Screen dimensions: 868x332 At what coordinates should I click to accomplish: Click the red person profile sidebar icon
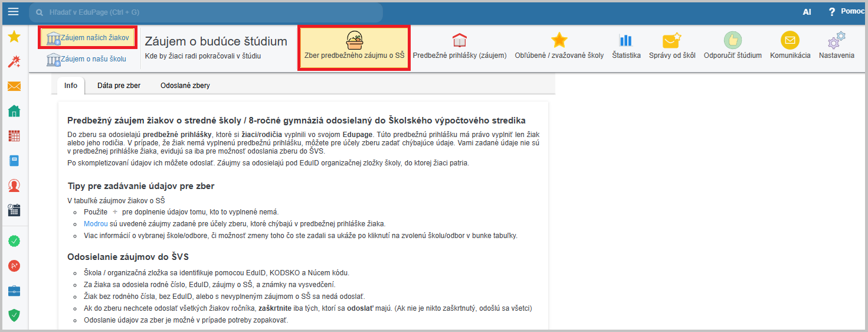tap(14, 185)
